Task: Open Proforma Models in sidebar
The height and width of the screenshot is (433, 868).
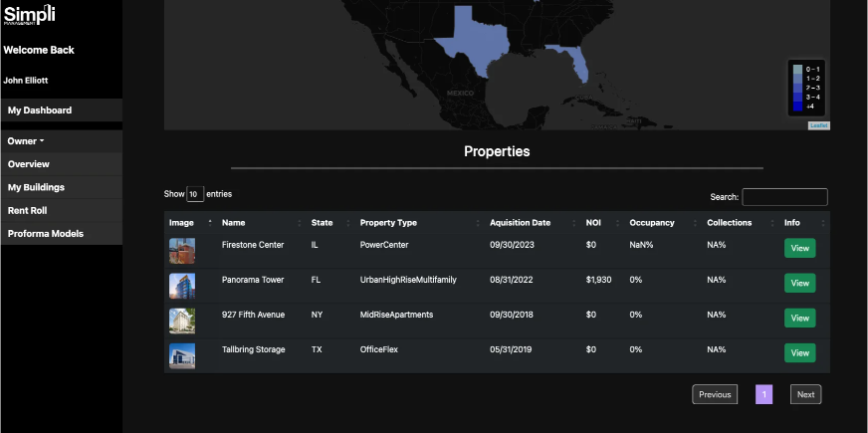Action: [x=46, y=234]
